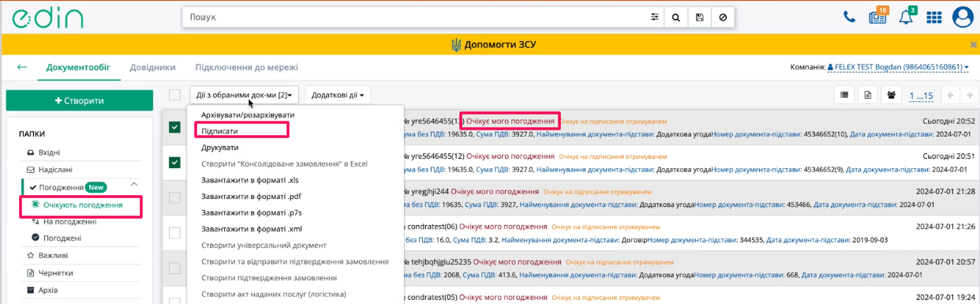Go to the previous page arrow

coord(950,96)
